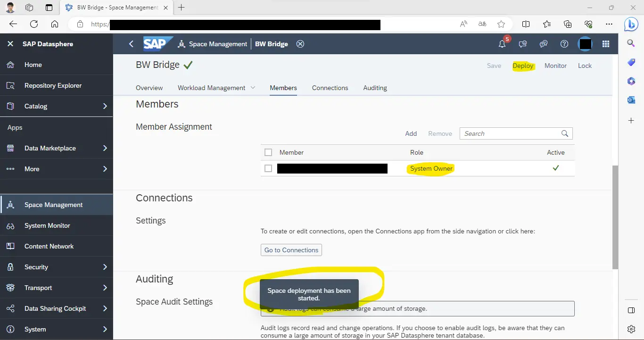644x340 pixels.
Task: Lock the BW Bridge space
Action: click(x=585, y=66)
